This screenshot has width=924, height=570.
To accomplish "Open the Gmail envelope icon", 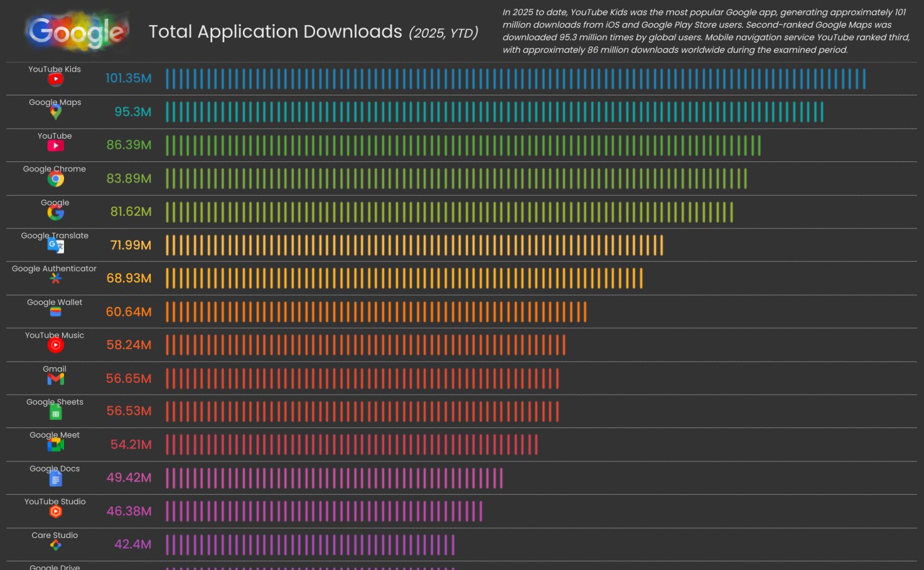I will point(55,379).
